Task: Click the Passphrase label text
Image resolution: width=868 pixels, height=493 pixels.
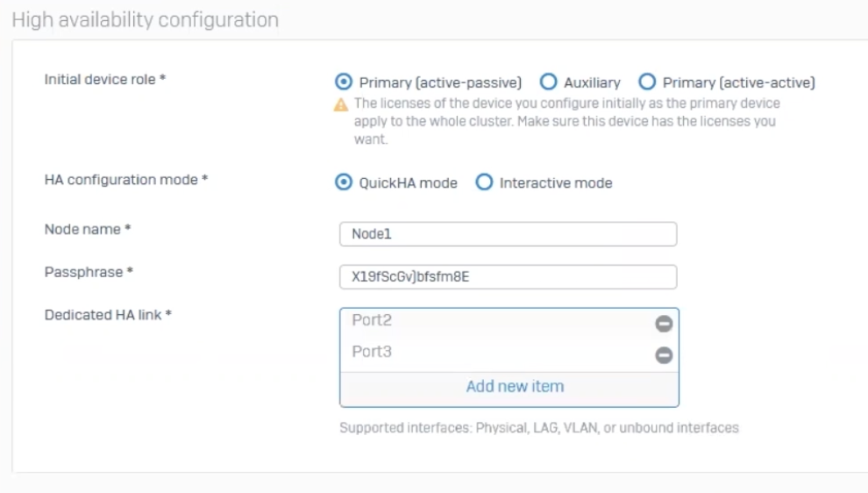Action: 88,272
